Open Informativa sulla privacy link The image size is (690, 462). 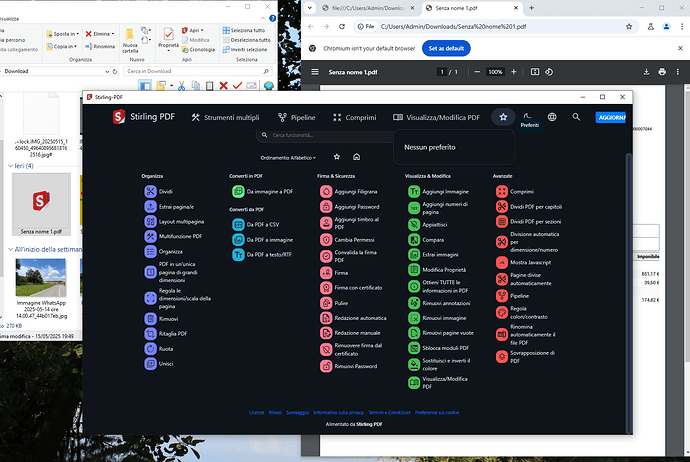tap(338, 412)
